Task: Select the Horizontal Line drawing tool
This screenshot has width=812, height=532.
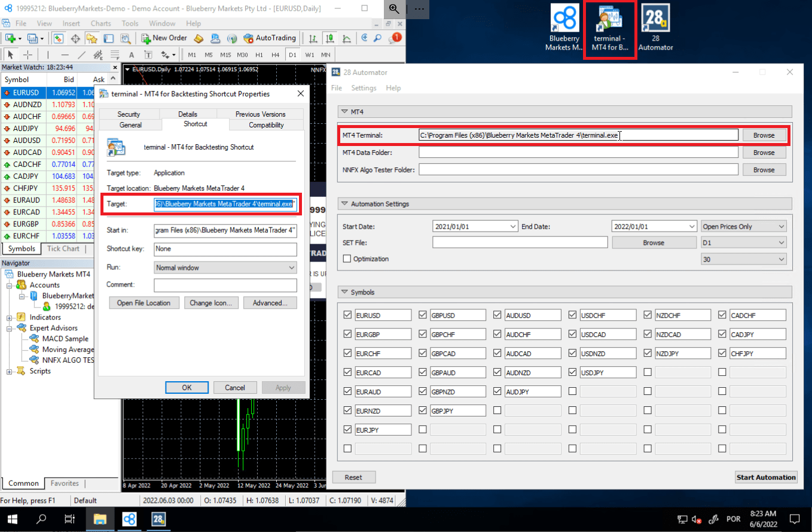Action: (x=65, y=54)
